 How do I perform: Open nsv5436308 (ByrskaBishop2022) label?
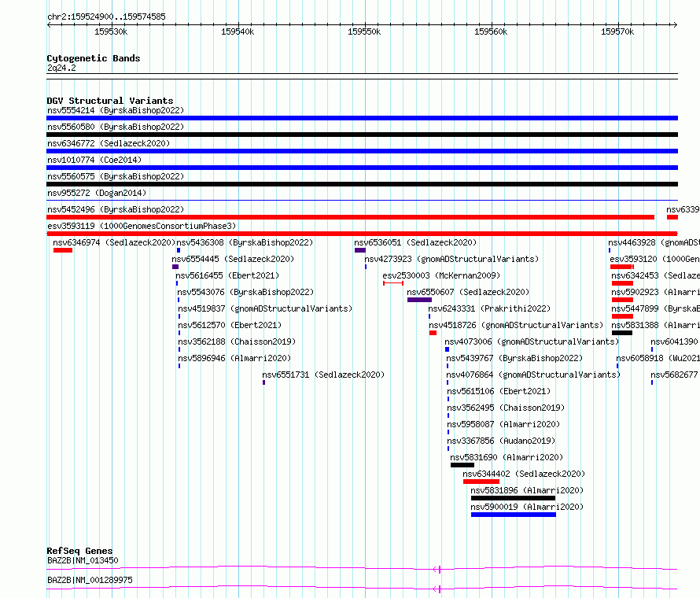pyautogui.click(x=245, y=242)
